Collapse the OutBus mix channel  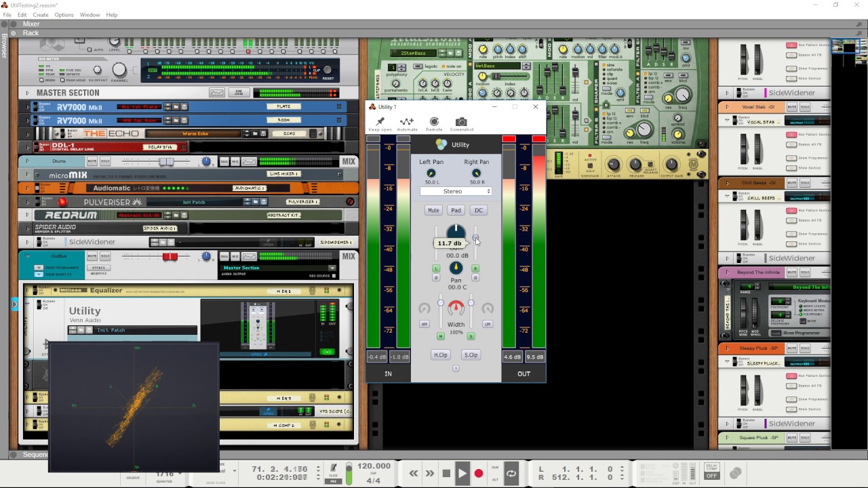click(x=27, y=256)
